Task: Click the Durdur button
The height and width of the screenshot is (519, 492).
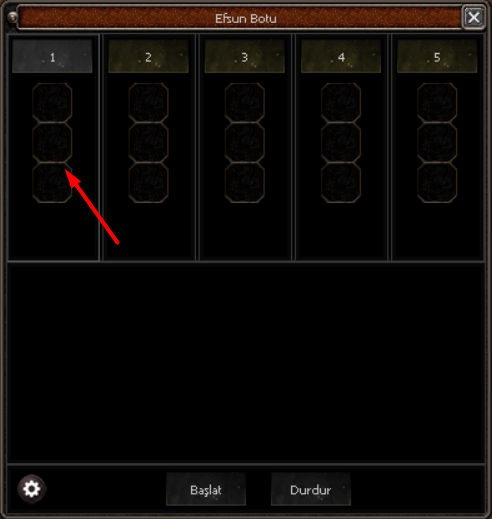Action: click(x=311, y=489)
